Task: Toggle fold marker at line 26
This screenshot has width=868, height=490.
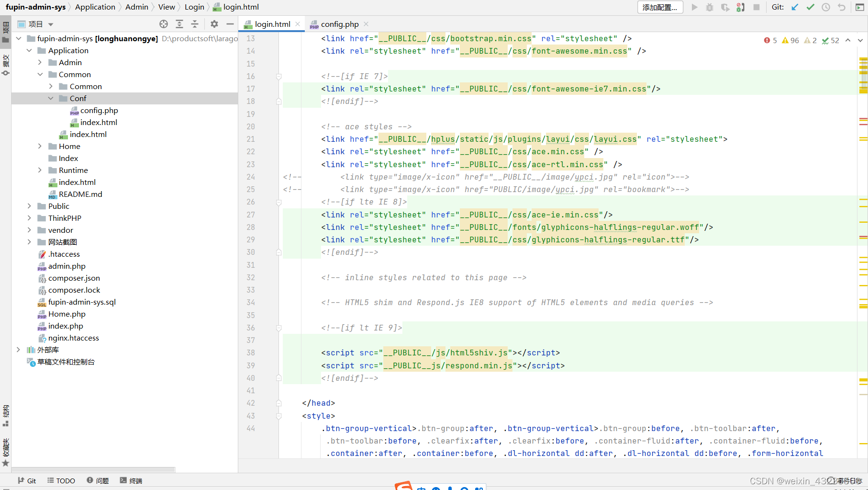Action: coord(278,202)
